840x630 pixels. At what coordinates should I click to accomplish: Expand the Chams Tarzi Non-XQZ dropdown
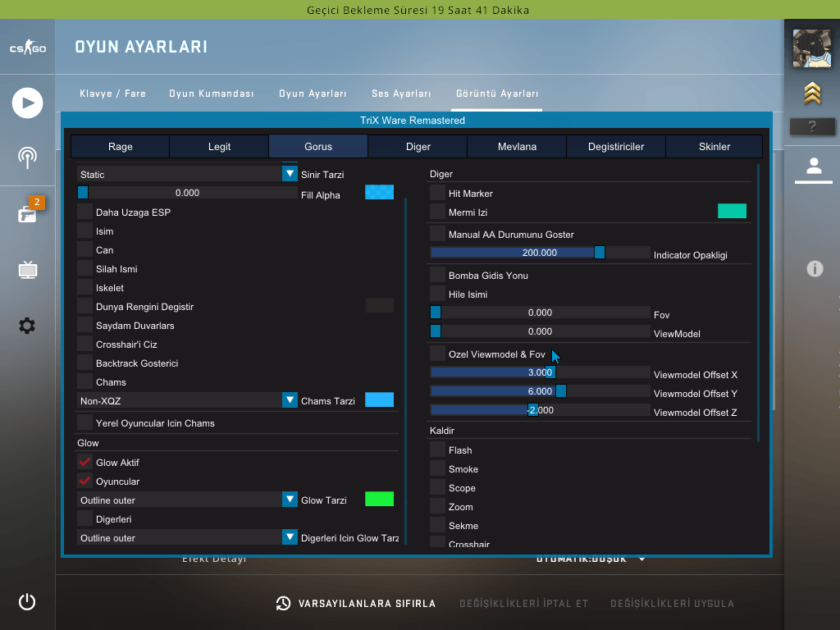coord(188,400)
